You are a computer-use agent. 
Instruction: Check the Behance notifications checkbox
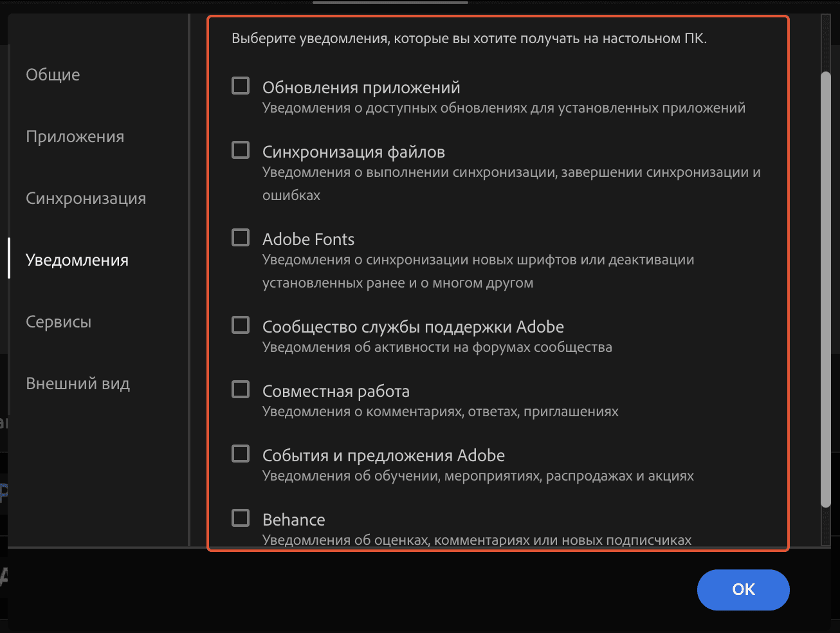tap(241, 518)
